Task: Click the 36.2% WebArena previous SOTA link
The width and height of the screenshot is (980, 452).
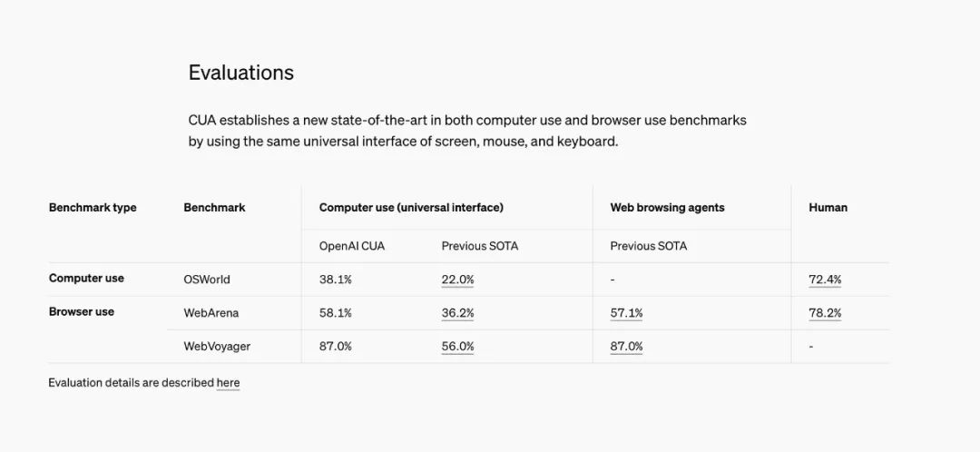Action: tap(457, 313)
